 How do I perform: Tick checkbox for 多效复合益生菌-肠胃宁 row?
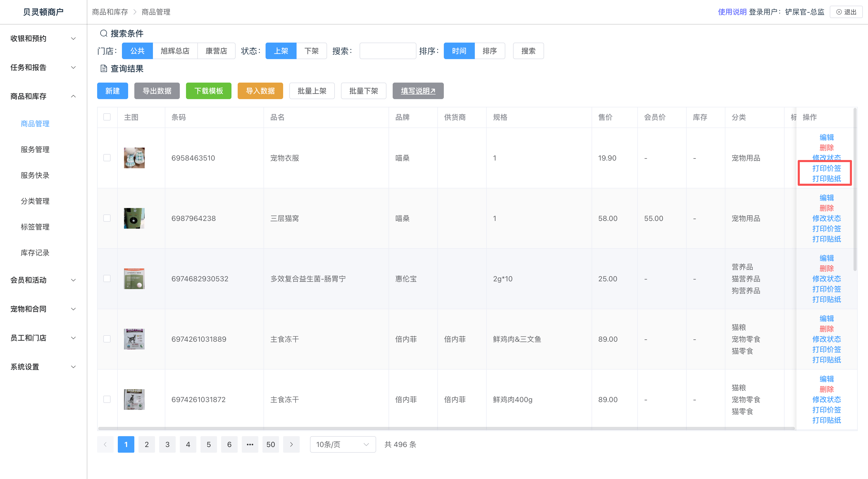107,278
